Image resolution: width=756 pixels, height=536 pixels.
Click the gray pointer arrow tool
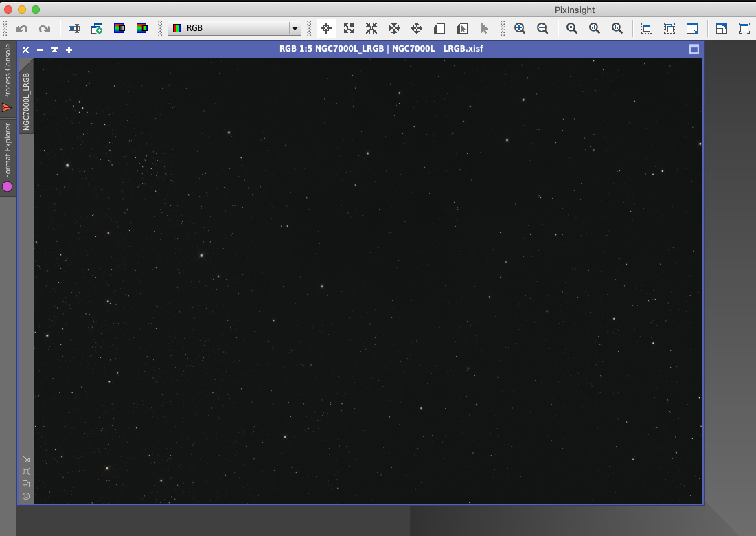pyautogui.click(x=485, y=28)
